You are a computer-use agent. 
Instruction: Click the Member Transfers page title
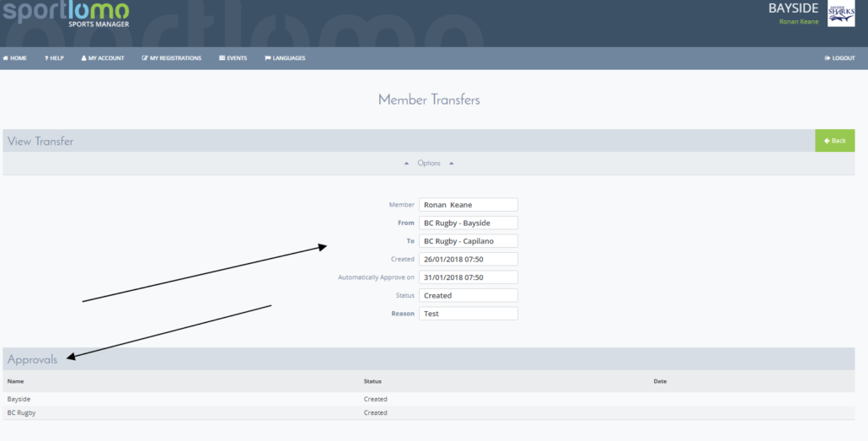tap(429, 100)
